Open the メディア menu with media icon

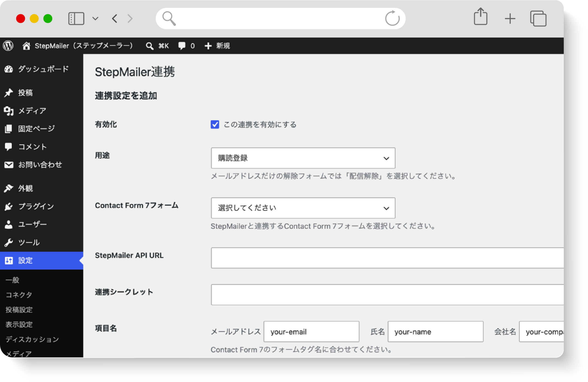(42, 111)
